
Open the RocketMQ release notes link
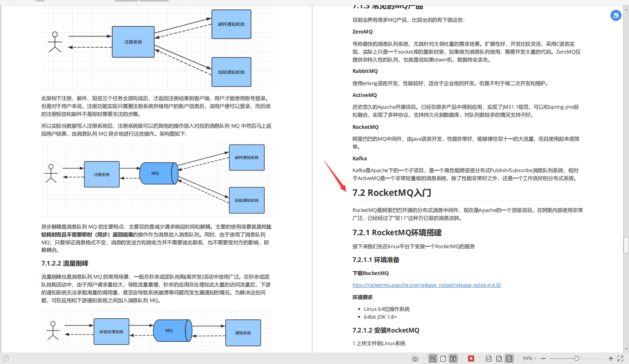click(x=427, y=285)
